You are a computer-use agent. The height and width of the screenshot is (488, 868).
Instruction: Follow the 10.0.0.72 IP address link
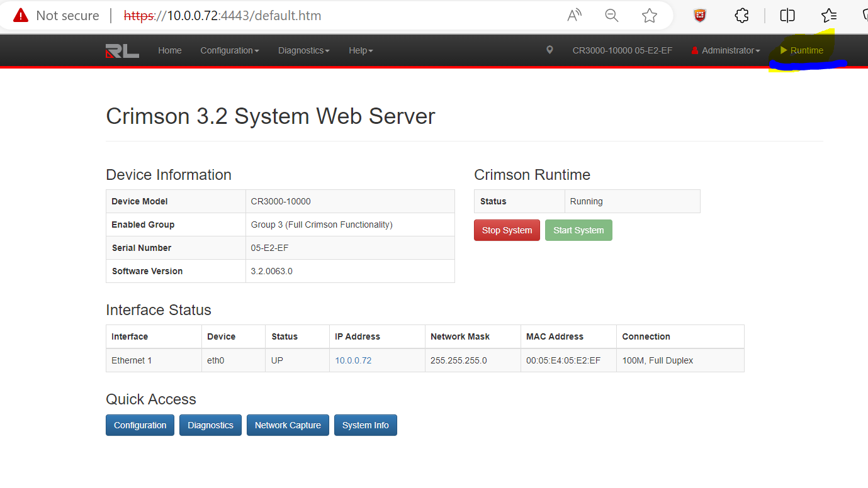353,360
